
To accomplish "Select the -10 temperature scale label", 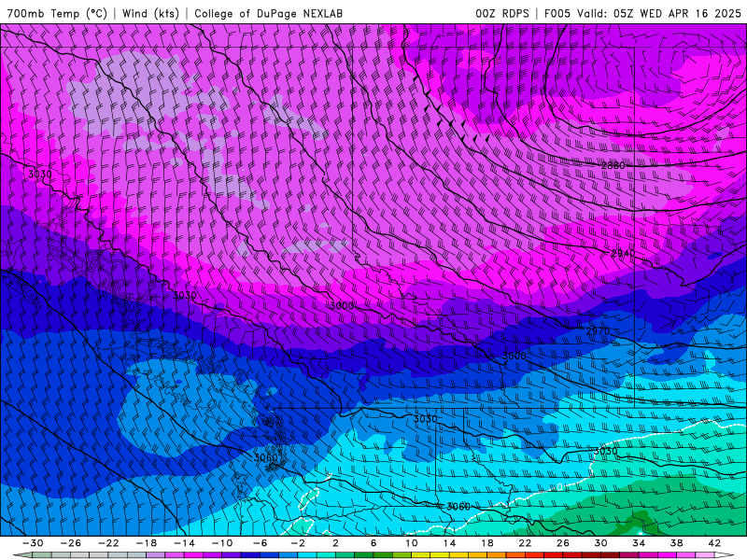I will (222, 543).
